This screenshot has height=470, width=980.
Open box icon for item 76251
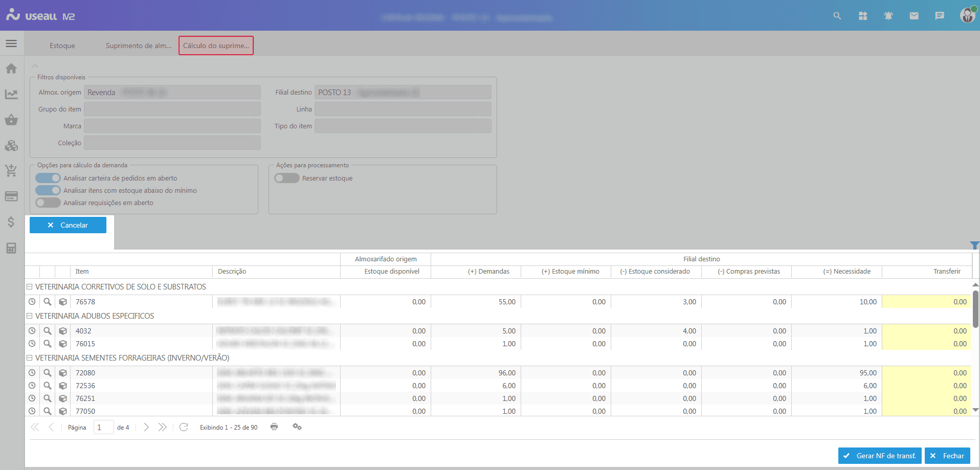click(x=63, y=398)
